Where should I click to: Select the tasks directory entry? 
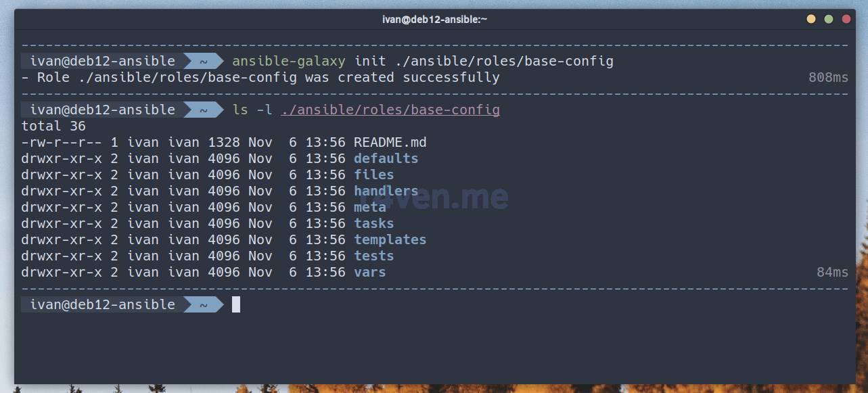click(373, 223)
